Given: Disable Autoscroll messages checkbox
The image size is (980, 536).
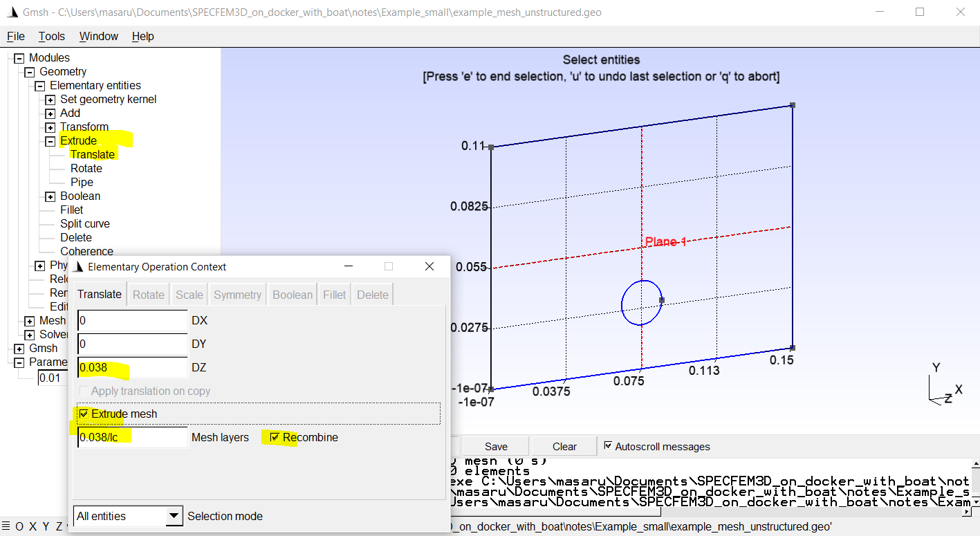Looking at the screenshot, I should pos(608,446).
